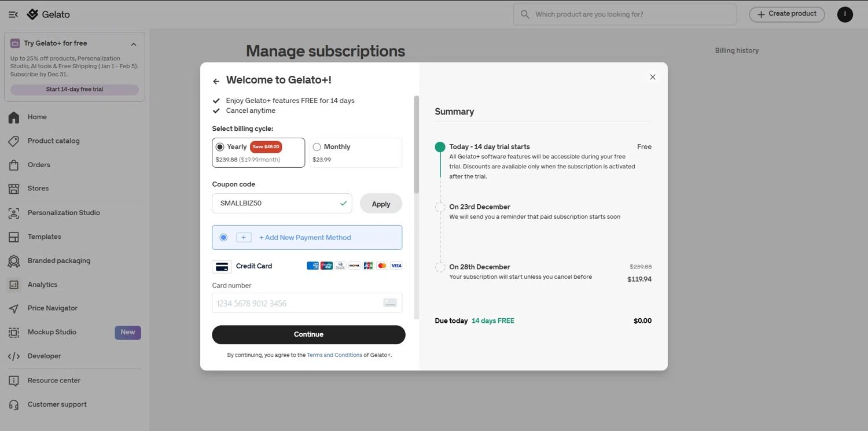Click the $0.00 due today amount
Screen dimensions: 868x431
click(x=642, y=321)
